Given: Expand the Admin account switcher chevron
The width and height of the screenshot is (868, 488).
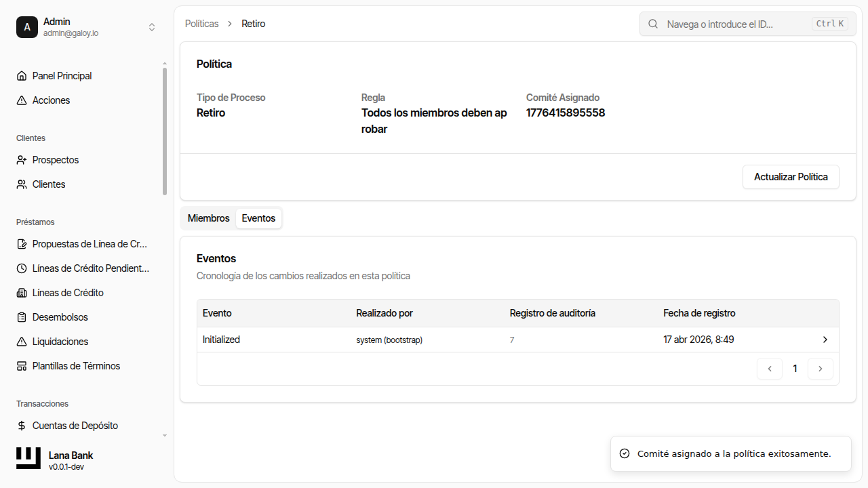Looking at the screenshot, I should point(152,27).
